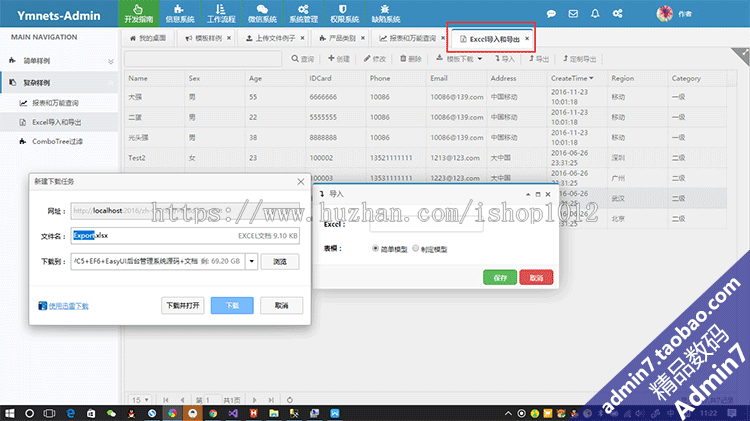Switch to the 报表和万能查询 tab
Image resolution: width=750 pixels, height=421 pixels.
[x=408, y=38]
